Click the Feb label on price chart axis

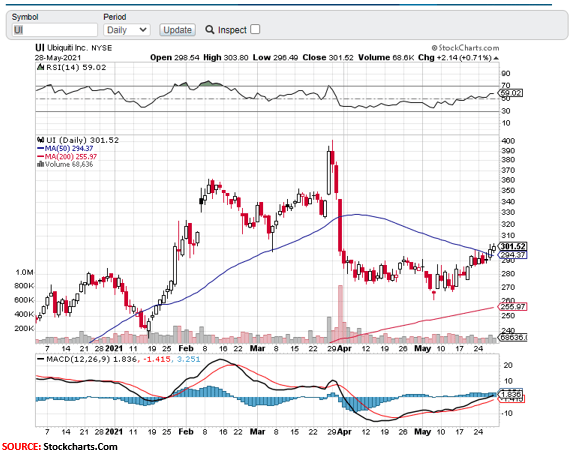point(186,349)
